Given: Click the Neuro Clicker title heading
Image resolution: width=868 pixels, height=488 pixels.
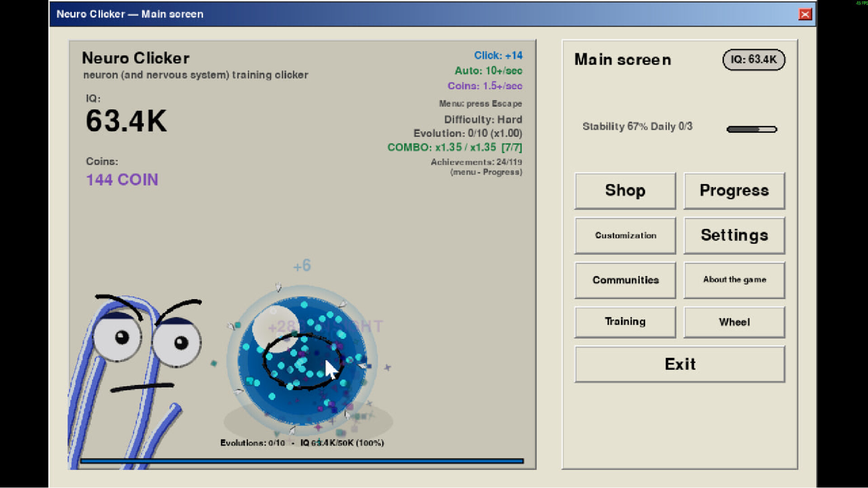Looking at the screenshot, I should point(136,58).
